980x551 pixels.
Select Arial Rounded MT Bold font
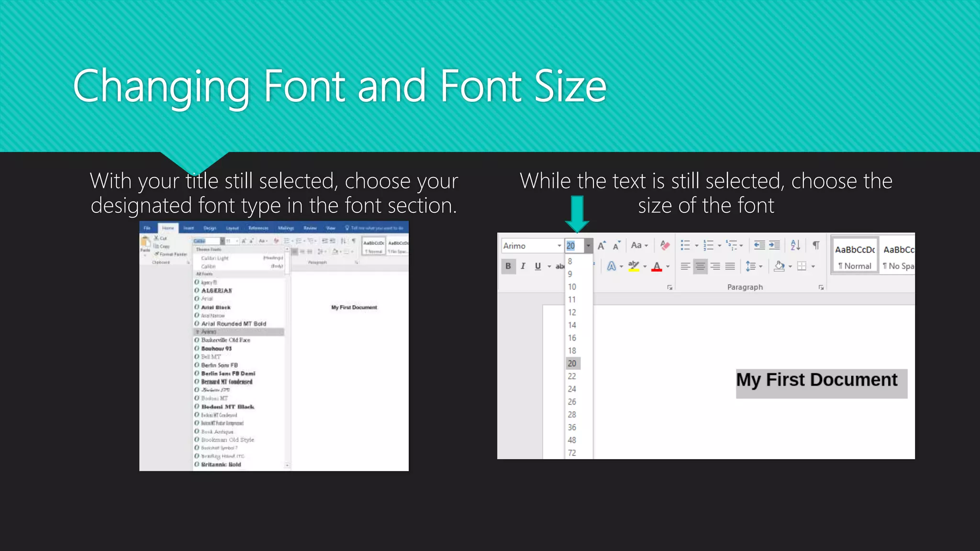[x=233, y=324]
